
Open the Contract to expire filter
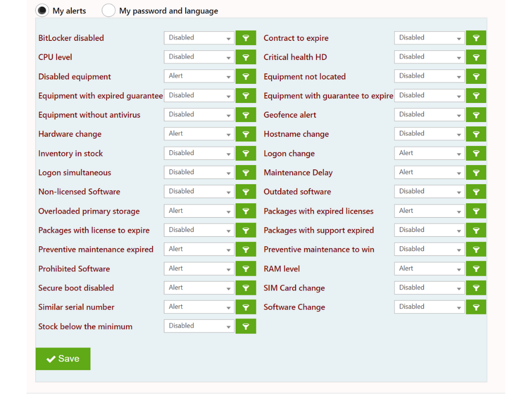476,38
